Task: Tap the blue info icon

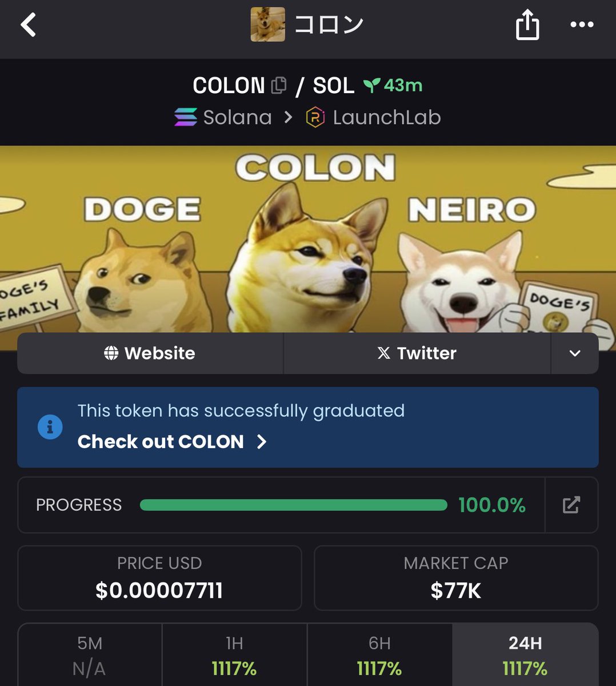Action: [50, 426]
